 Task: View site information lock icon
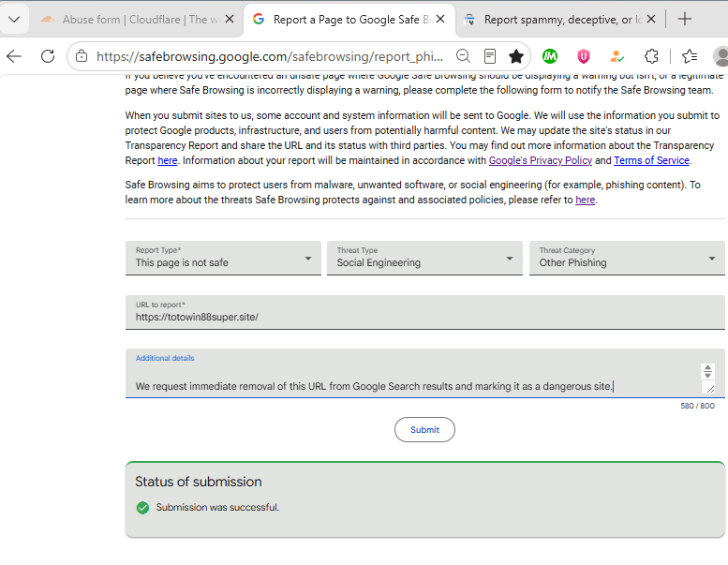(x=82, y=56)
